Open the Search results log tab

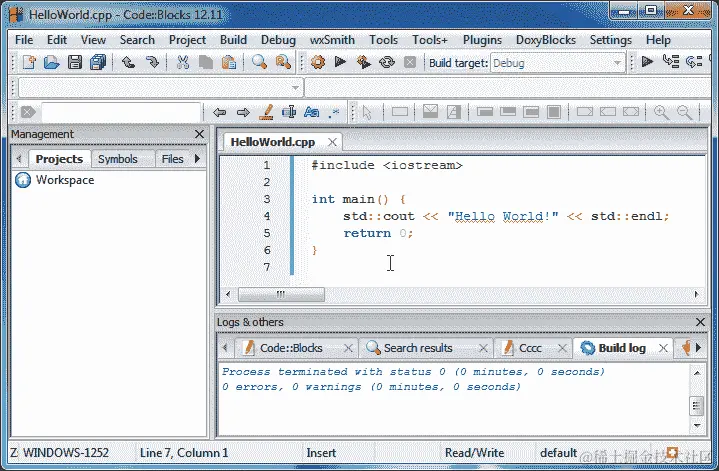coord(418,348)
